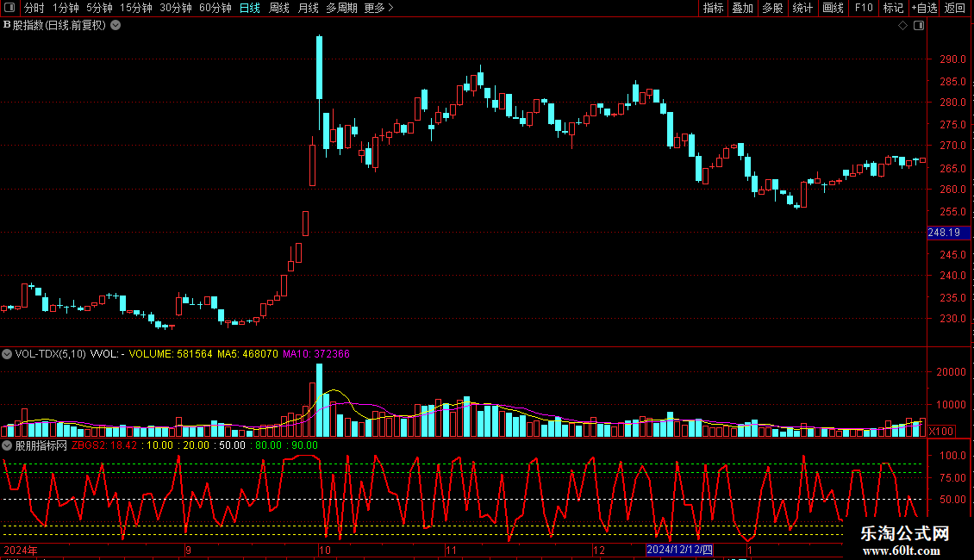Click the month 9 marker on time axis
This screenshot has width=974, height=560.
(x=188, y=551)
